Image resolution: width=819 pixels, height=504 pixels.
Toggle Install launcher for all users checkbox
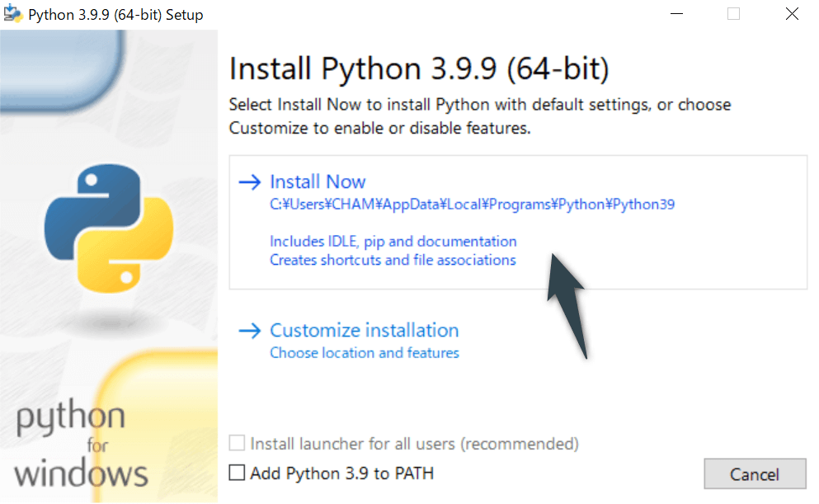coord(238,444)
